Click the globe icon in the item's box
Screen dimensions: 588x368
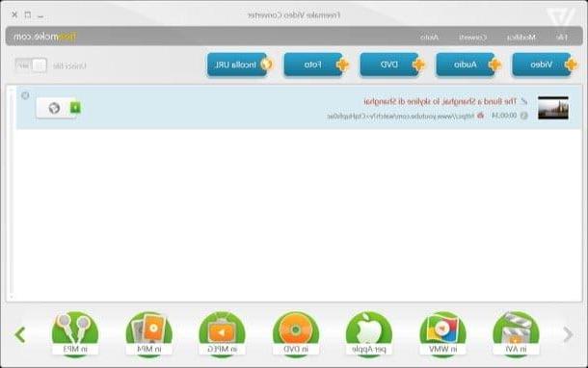pyautogui.click(x=54, y=108)
